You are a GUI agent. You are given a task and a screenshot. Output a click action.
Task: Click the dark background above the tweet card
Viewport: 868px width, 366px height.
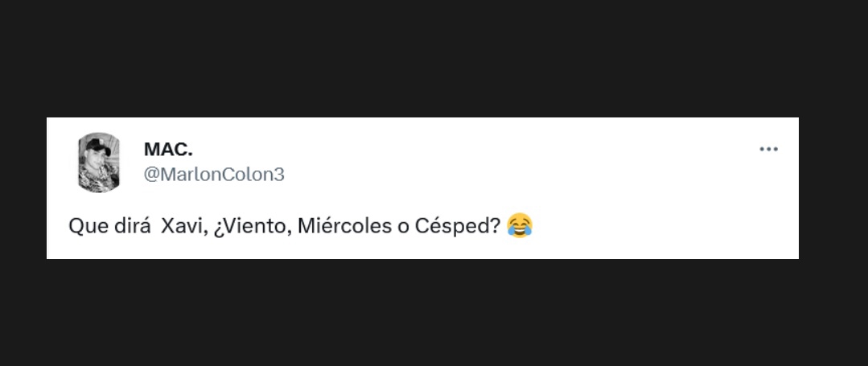tap(434, 58)
